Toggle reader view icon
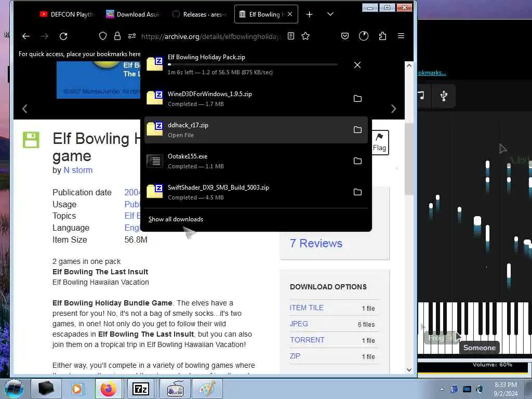This screenshot has height=399, width=532. pos(291,36)
